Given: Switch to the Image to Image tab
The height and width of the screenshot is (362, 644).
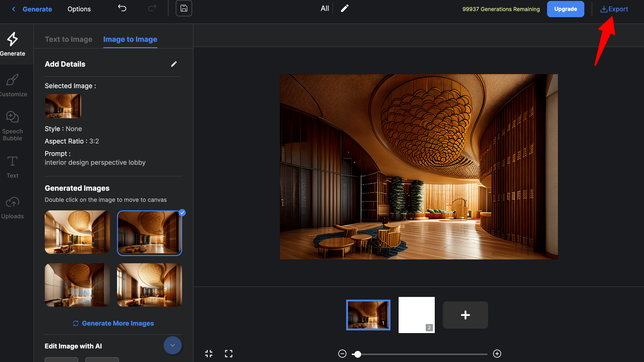Looking at the screenshot, I should pos(130,39).
